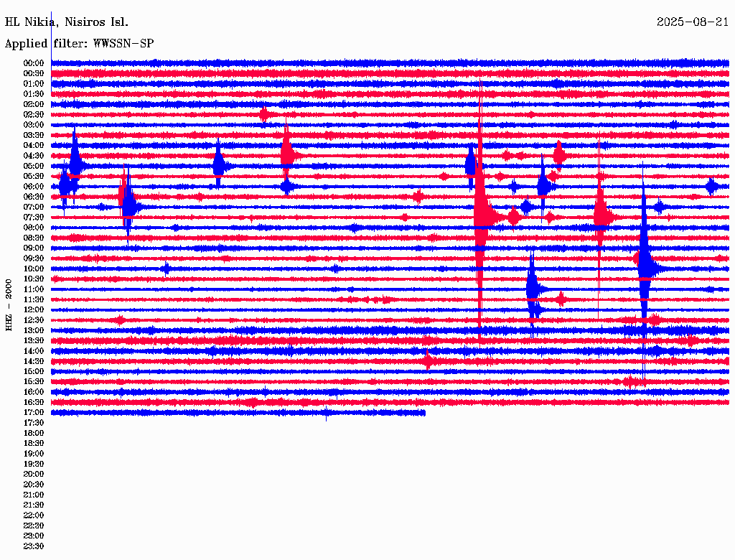This screenshot has width=735, height=560.
Task: Select the 06:30 time label
Action: [x=34, y=197]
